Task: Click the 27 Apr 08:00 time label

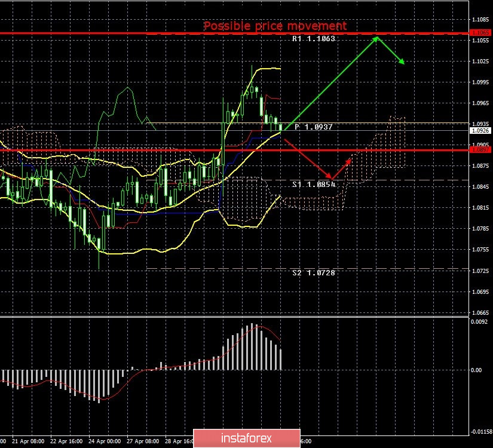Action: coord(143,441)
